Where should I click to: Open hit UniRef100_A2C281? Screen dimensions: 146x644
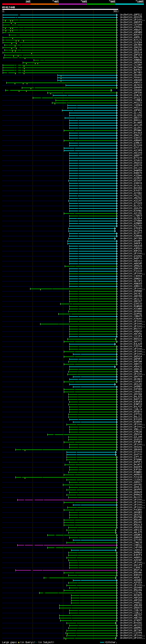[131, 213]
